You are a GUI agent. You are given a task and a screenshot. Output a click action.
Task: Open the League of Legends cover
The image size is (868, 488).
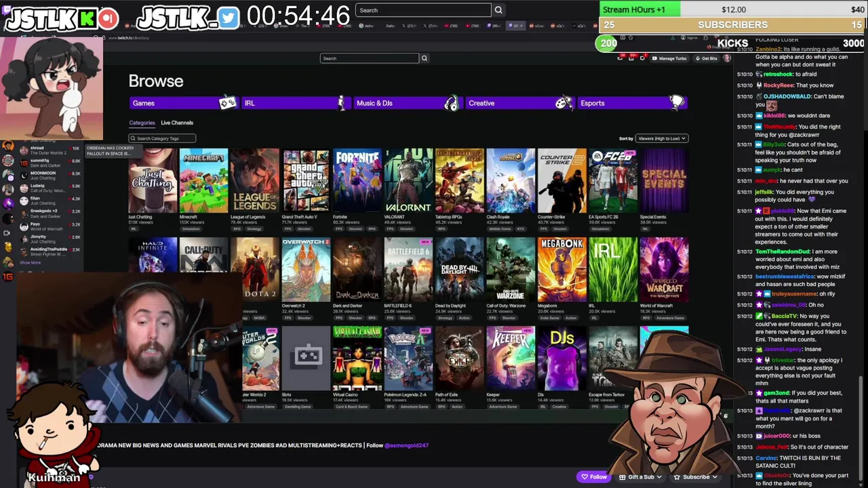click(x=255, y=181)
